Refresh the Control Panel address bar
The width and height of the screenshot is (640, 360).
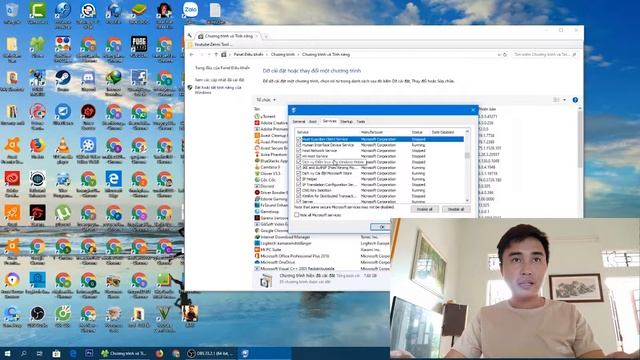[x=505, y=54]
